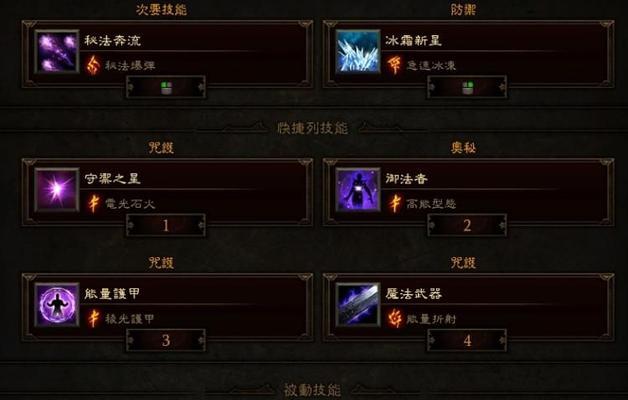The width and height of the screenshot is (628, 400).
Task: Click the 高能型態 rune name text
Action: pyautogui.click(x=431, y=204)
